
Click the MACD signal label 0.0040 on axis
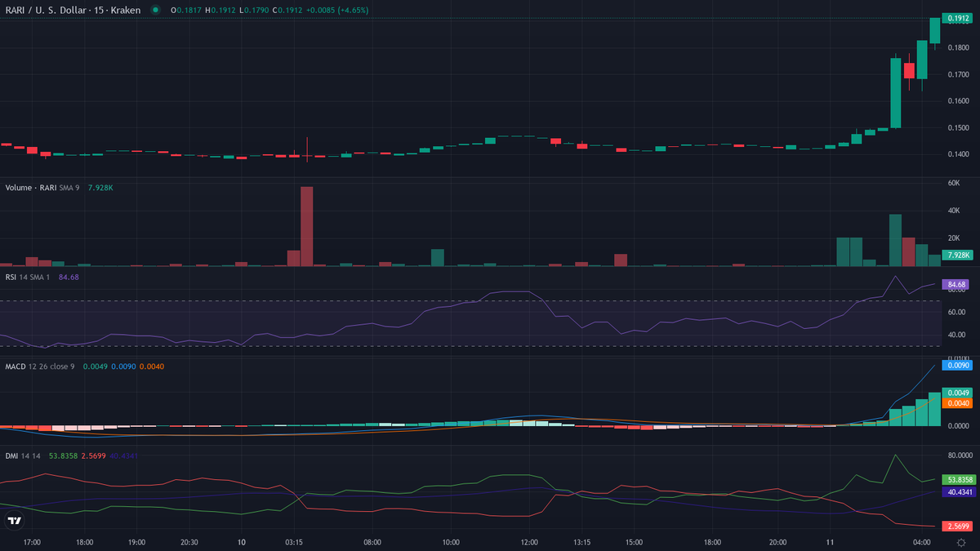[x=957, y=403]
